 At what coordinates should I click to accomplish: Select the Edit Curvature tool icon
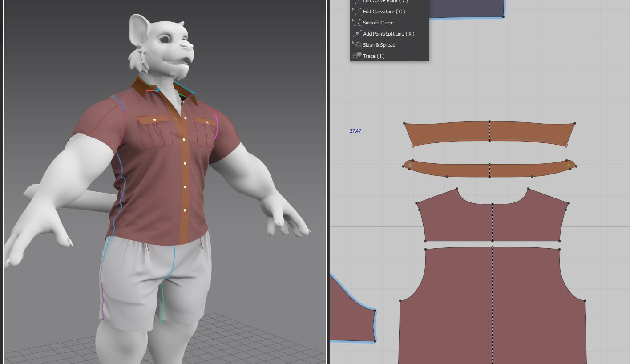[357, 12]
